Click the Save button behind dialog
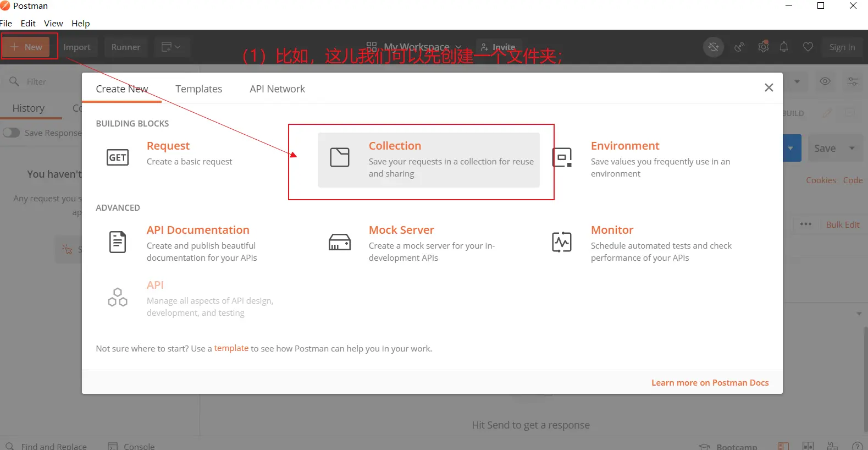 coord(825,148)
